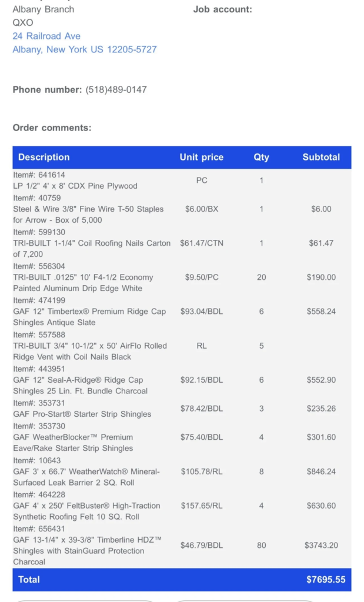Viewport: 364px width, 602px height.
Task: Click the TRI-BUILT Coil Roofing Nails item
Action: click(x=92, y=248)
